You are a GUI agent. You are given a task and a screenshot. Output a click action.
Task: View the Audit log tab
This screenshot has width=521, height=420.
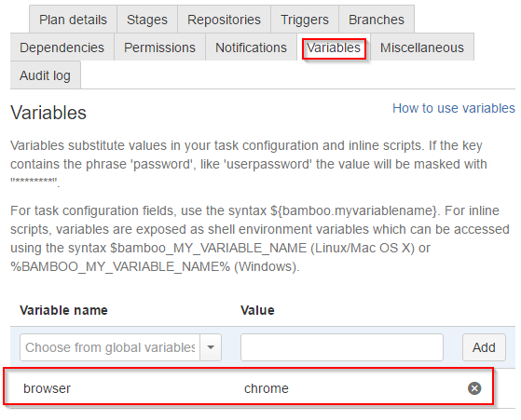point(45,75)
